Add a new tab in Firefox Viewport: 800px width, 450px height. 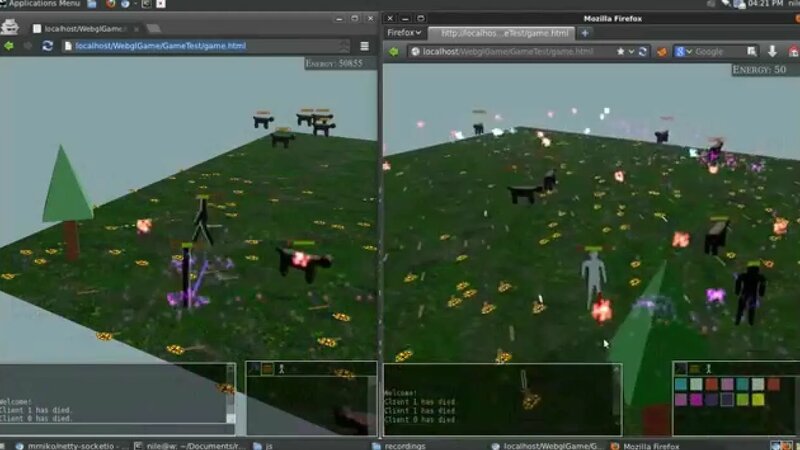(585, 33)
